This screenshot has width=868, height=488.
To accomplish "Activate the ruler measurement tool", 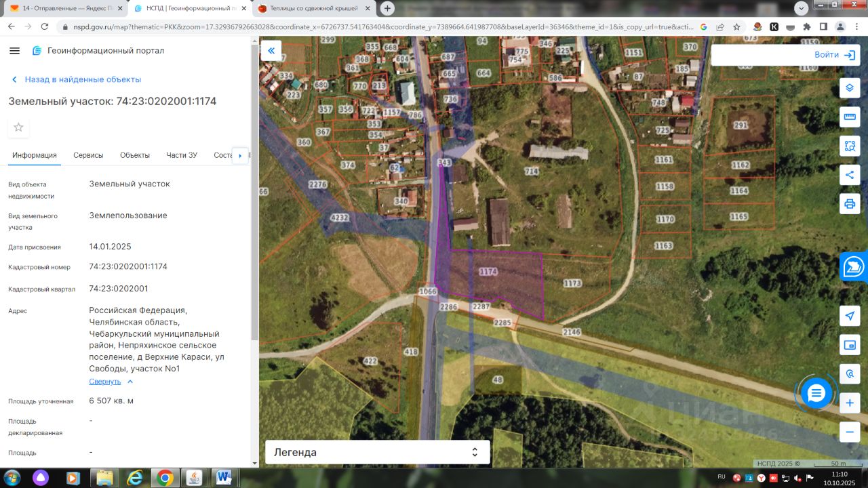I will (850, 117).
